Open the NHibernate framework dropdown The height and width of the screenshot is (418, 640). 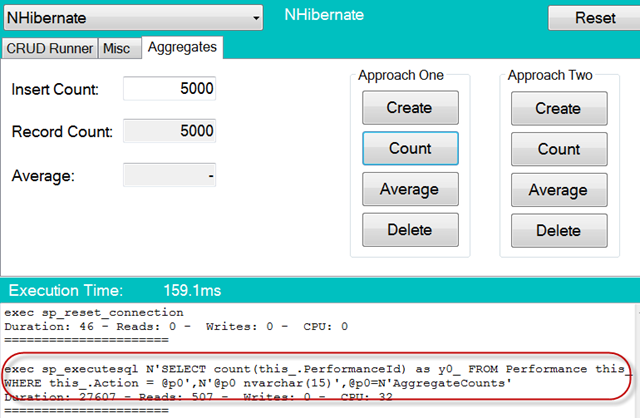[x=133, y=18]
